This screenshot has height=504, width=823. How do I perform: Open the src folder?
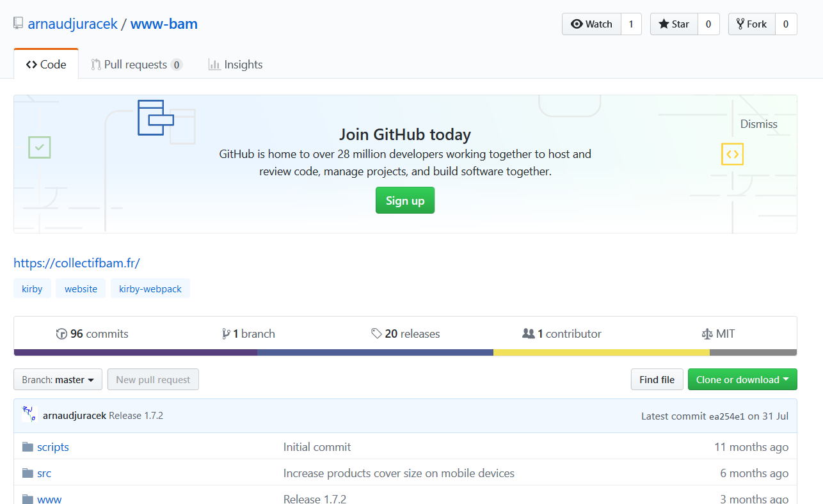point(44,473)
